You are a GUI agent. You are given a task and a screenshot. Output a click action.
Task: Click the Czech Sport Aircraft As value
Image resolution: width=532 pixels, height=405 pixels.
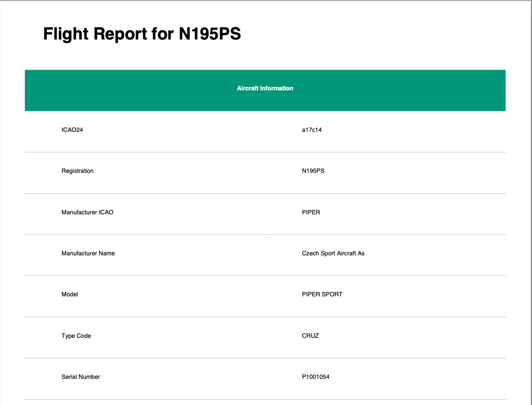[x=333, y=253]
